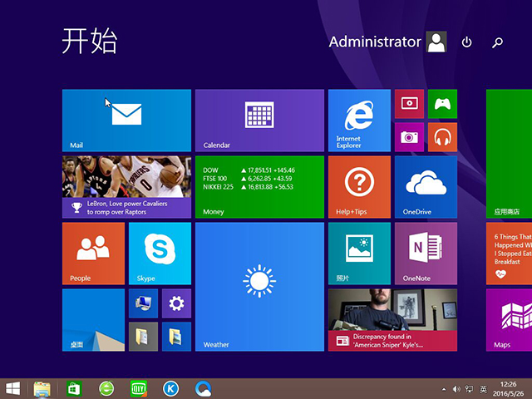
Task: Open the Calendar tile
Action: (259, 121)
